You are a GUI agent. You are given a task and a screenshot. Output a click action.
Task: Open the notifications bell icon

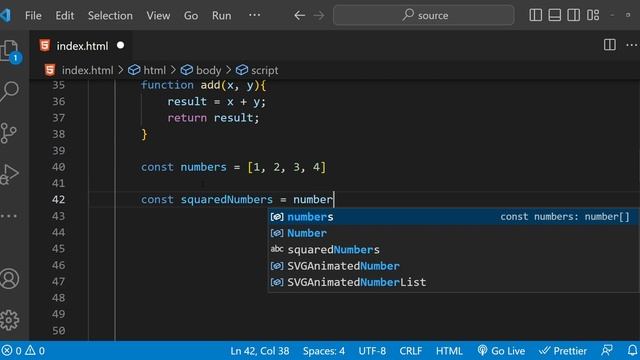click(x=632, y=350)
